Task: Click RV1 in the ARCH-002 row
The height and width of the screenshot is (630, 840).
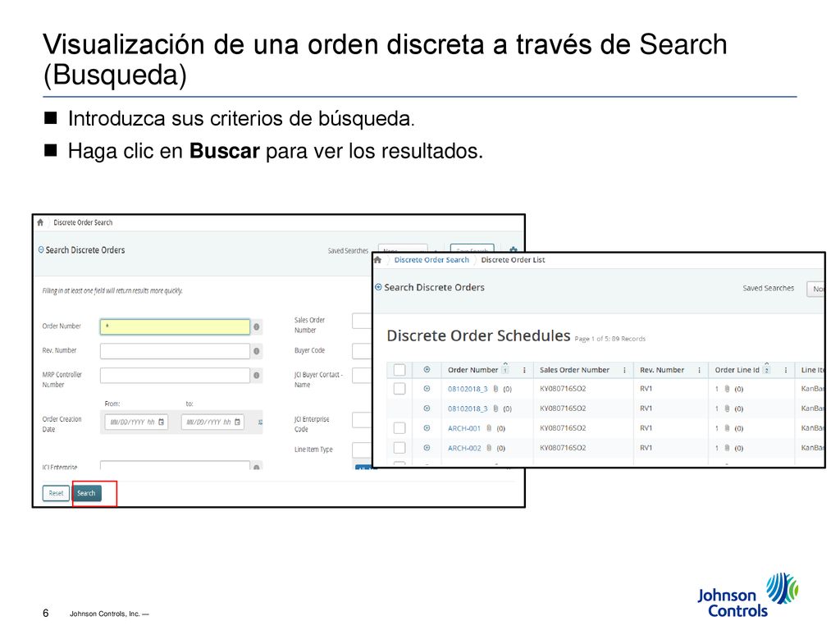Action: coord(646,448)
